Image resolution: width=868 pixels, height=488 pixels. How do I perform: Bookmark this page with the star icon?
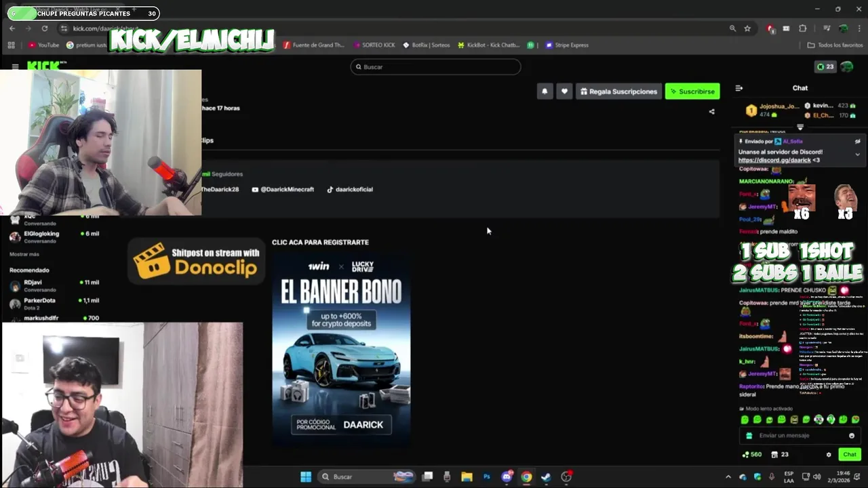click(747, 28)
